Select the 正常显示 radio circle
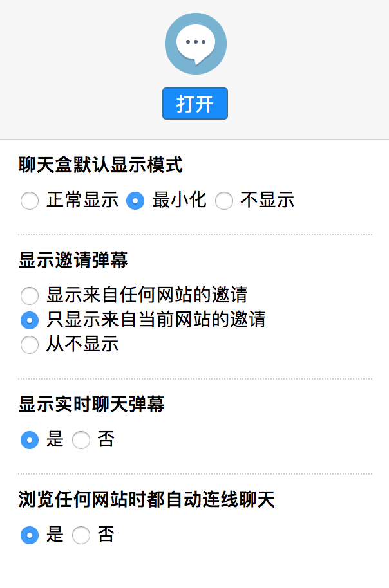 pos(30,201)
